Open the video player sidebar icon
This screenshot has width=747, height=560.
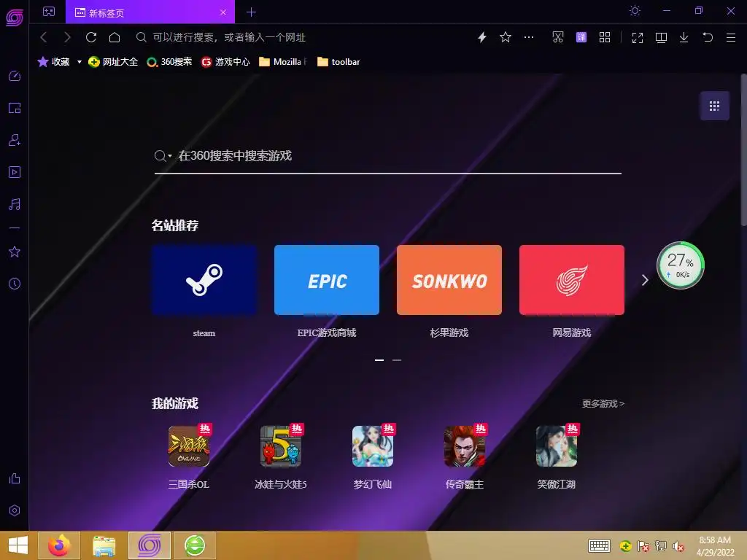pyautogui.click(x=15, y=172)
